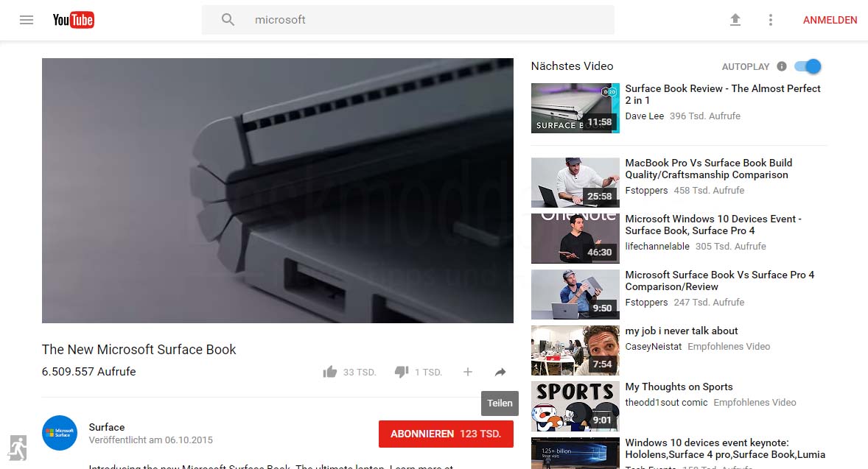Screen dimensions: 868x469
Task: Open 'Microsoft Surface Book Vs Surface Pro 4' title
Action: coord(720,281)
